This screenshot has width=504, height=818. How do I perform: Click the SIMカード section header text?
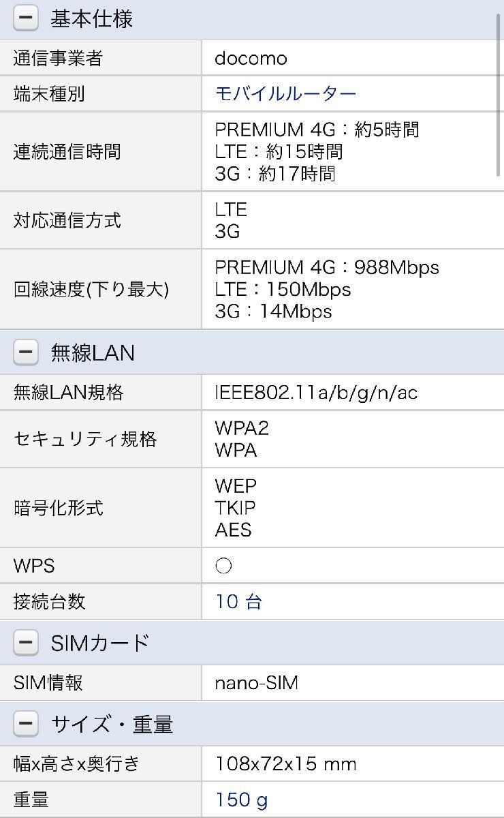tap(99, 642)
